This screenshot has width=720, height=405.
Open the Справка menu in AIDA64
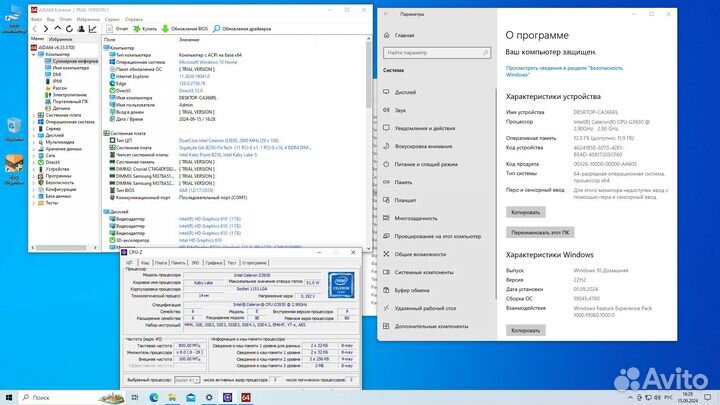point(134,19)
